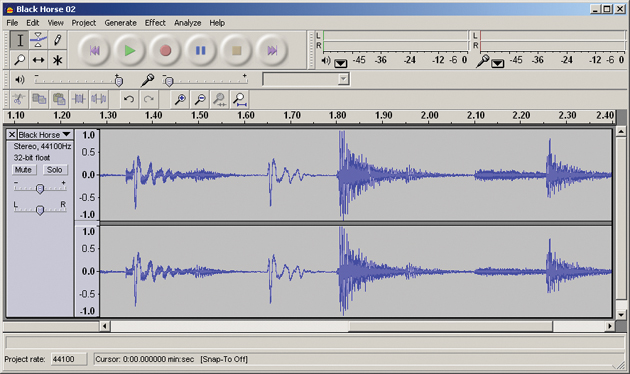Open the input source combo box
The height and width of the screenshot is (374, 630).
click(x=306, y=79)
